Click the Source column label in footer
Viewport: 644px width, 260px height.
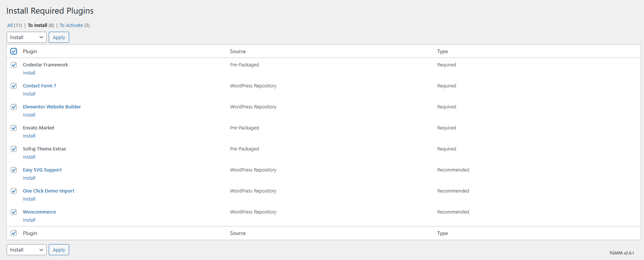pos(238,233)
